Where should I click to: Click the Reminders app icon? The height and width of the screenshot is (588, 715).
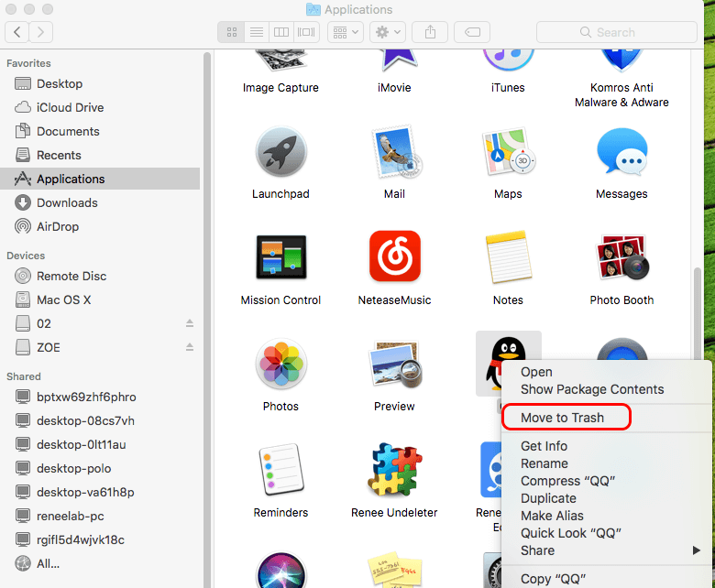point(280,470)
